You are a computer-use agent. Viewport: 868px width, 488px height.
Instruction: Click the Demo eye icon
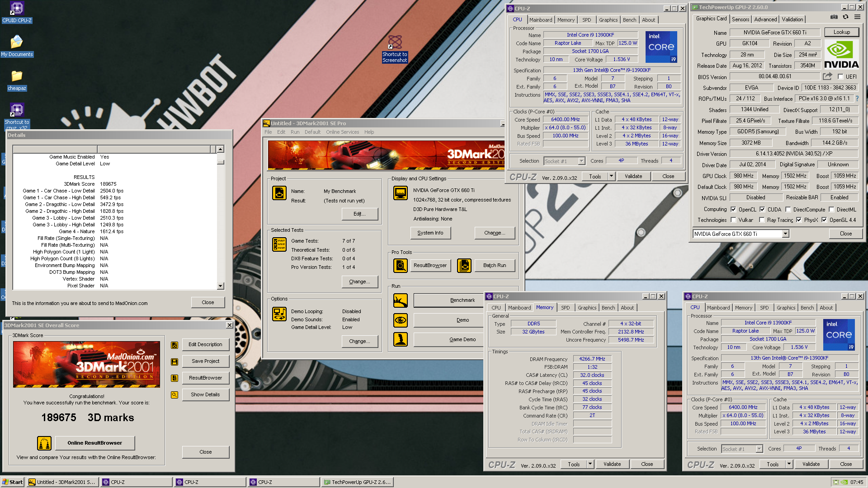tap(401, 320)
